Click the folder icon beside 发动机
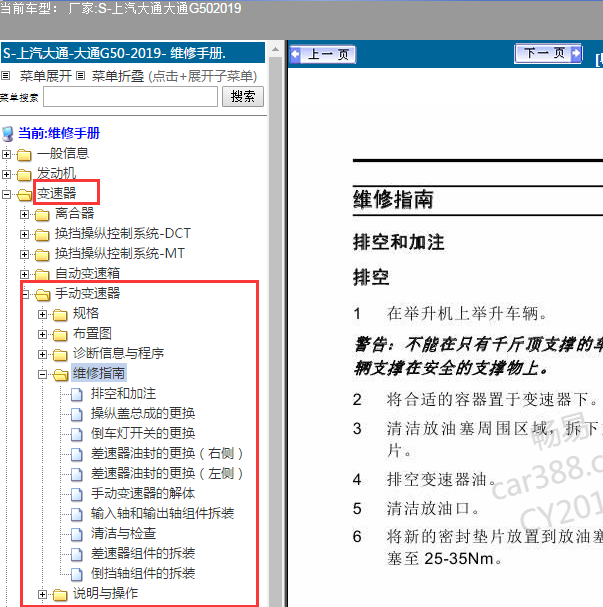 coord(24,175)
